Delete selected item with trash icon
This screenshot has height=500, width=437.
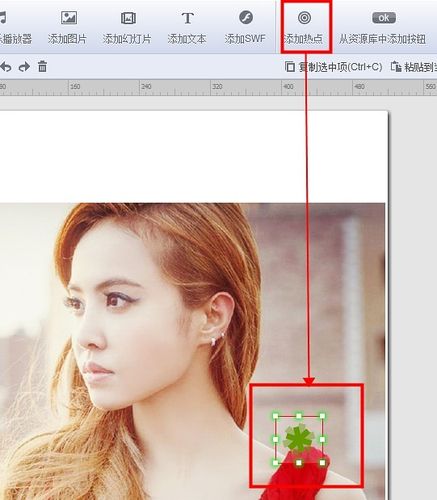pos(42,66)
